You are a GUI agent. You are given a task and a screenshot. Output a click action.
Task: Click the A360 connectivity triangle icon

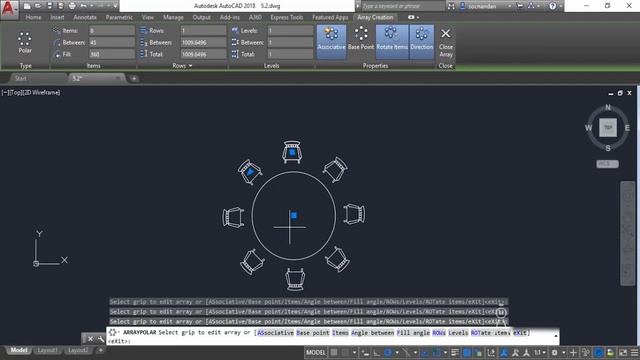tap(531, 6)
